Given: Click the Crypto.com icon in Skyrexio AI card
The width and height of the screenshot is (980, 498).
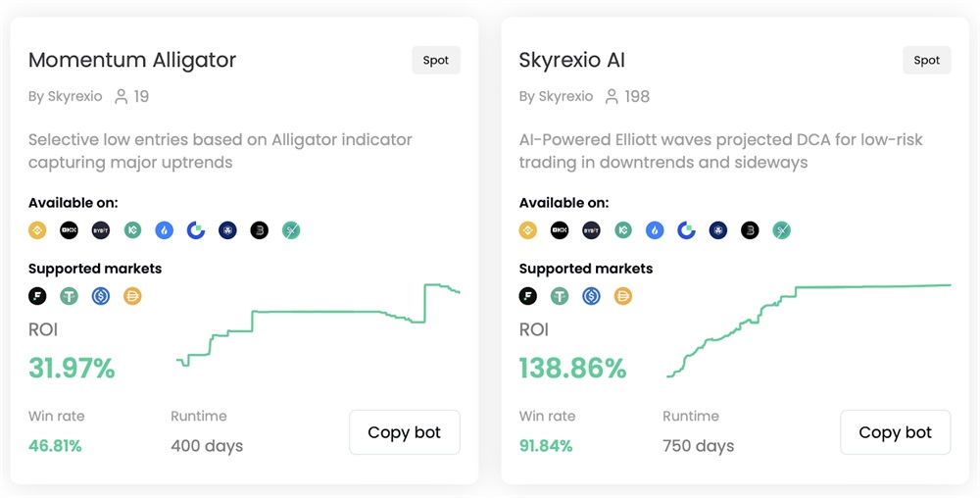Looking at the screenshot, I should click(x=718, y=230).
